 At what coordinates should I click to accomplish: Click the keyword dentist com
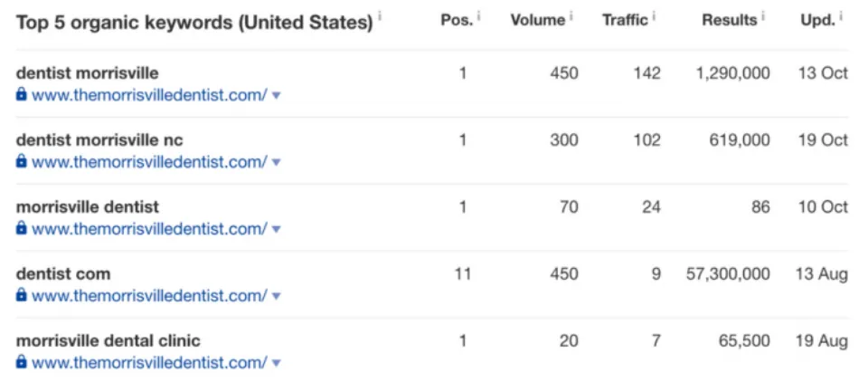pyautogui.click(x=63, y=274)
